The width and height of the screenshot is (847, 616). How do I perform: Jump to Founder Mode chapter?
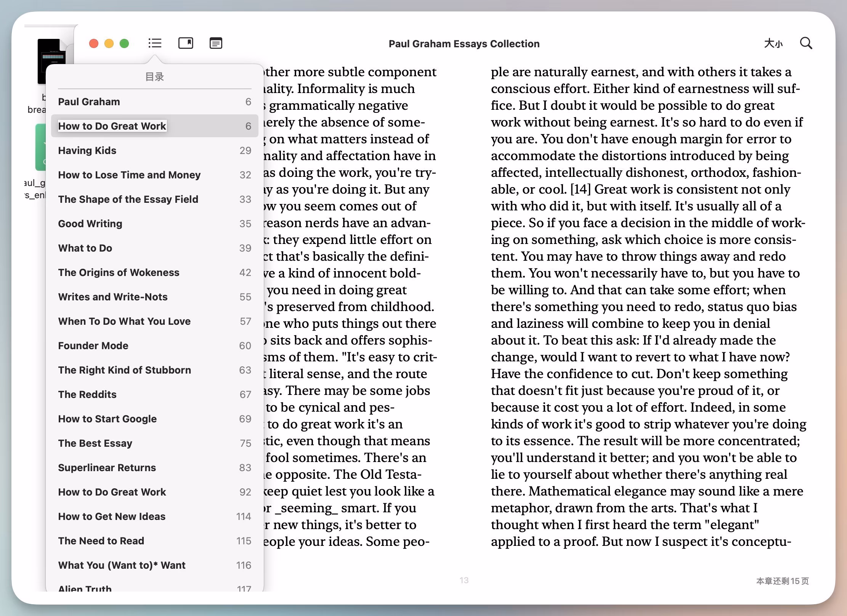93,346
